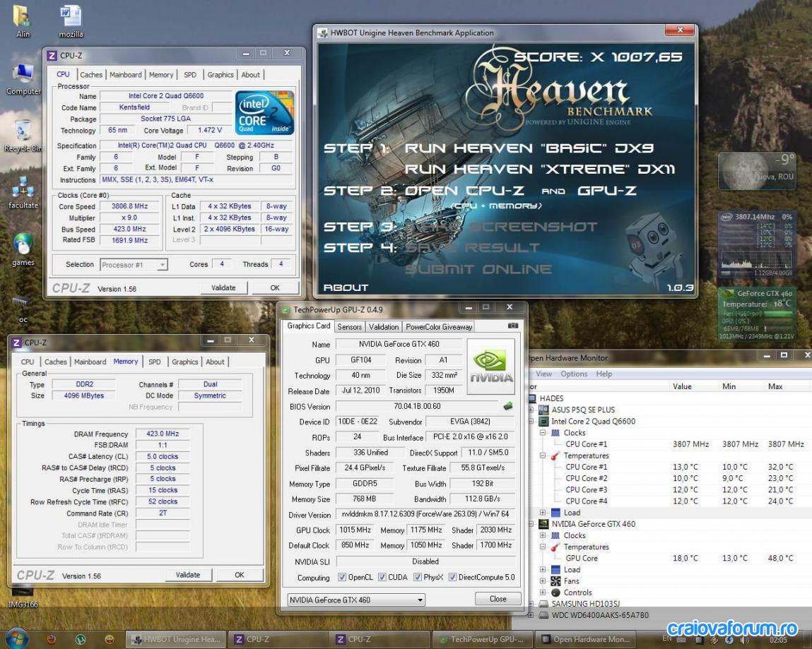
Task: Open the Windows Start menu orb
Action: (x=17, y=638)
